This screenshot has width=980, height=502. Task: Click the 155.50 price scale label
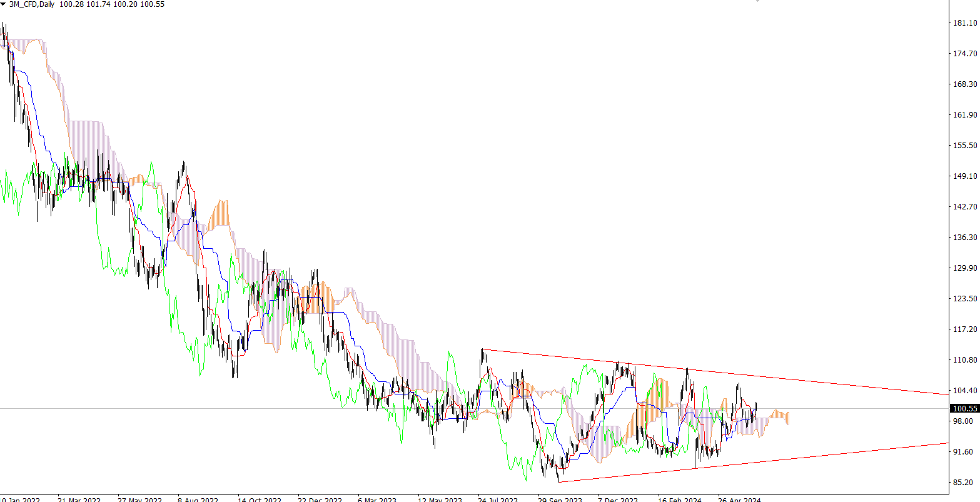[964, 146]
